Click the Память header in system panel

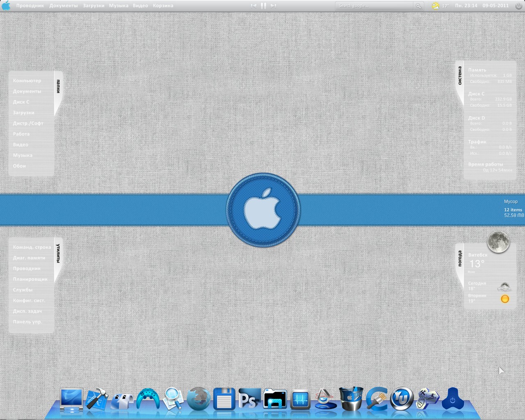coord(477,70)
